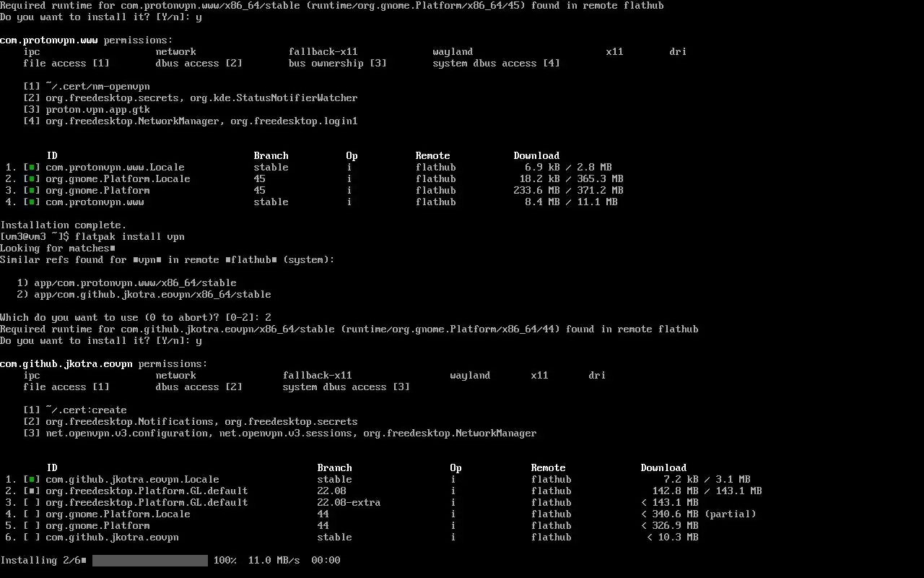Click the '[vm3@vm3 ~]$' shell prompt
Screen dimensions: 924x578
point(35,237)
